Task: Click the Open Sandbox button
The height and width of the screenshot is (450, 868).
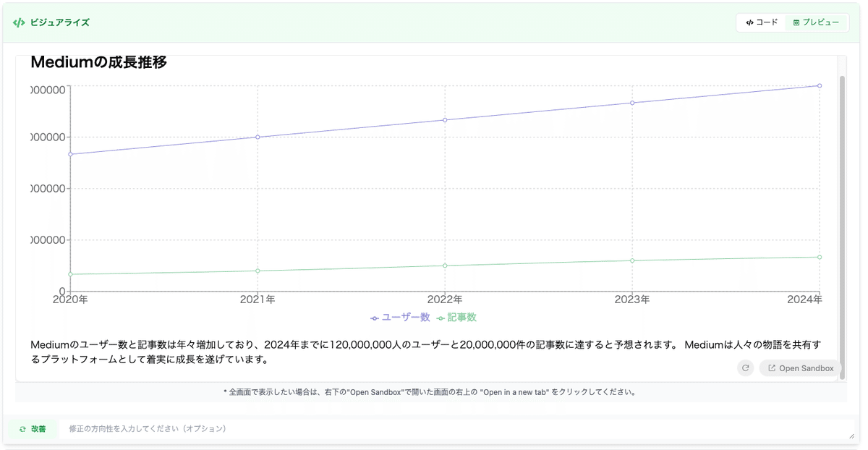Action: point(800,368)
